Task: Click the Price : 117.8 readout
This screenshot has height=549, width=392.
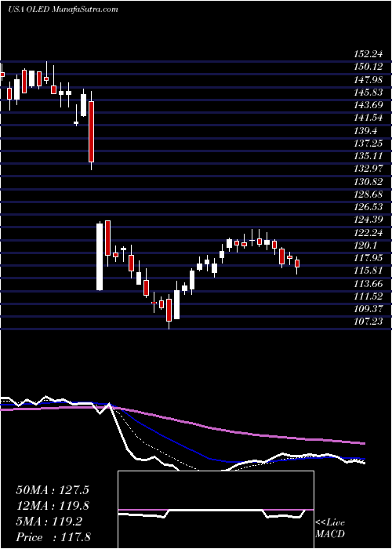Action: coord(53,537)
